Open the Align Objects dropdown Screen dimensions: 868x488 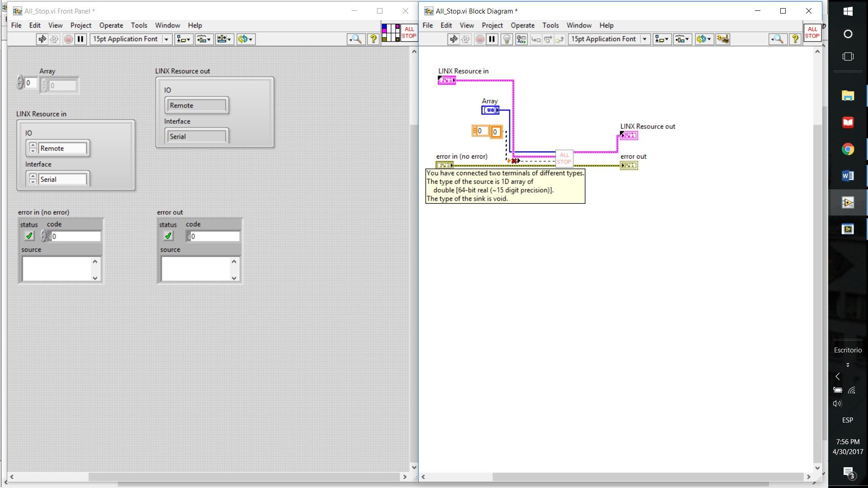click(661, 39)
